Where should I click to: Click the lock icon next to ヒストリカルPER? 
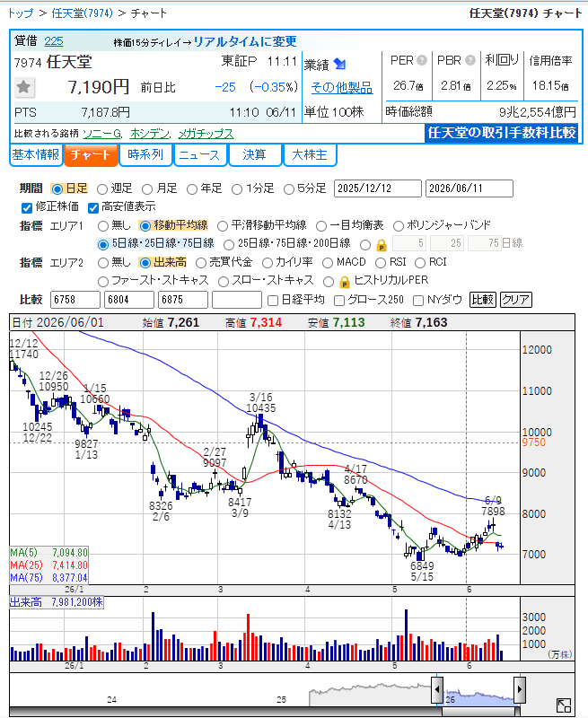pyautogui.click(x=345, y=282)
